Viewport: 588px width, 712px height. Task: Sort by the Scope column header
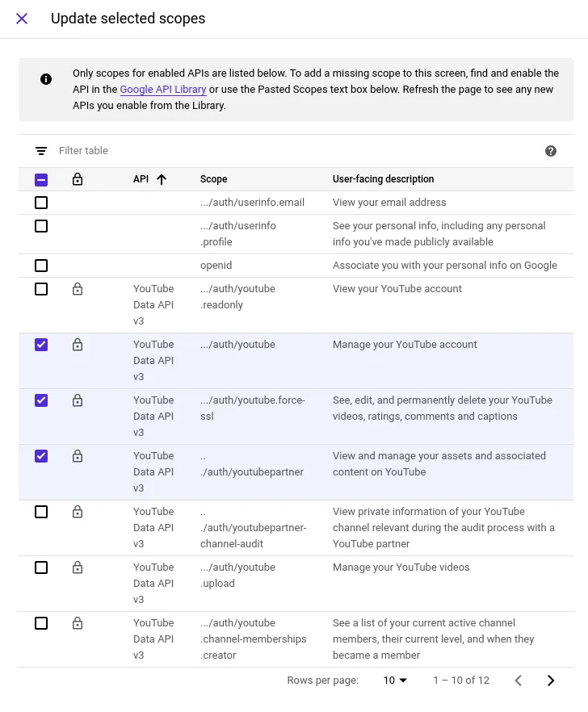point(214,179)
